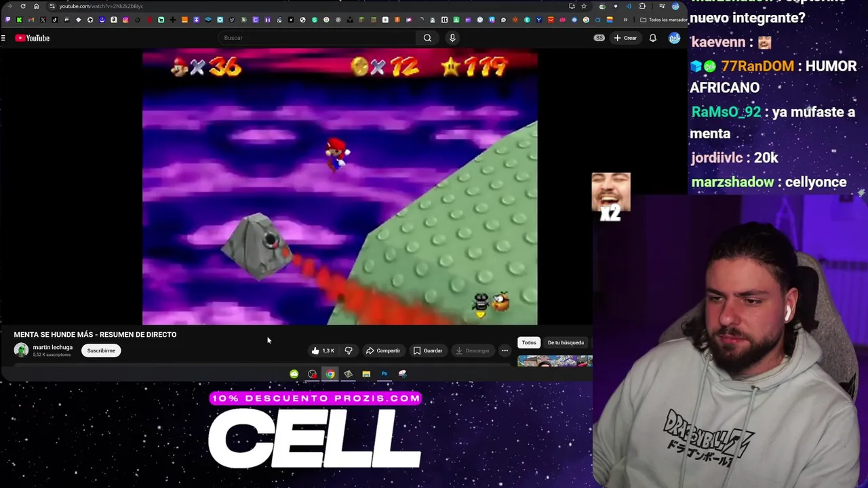This screenshot has width=868, height=488.
Task: Click chat username 77RanDOM
Action: tap(757, 66)
